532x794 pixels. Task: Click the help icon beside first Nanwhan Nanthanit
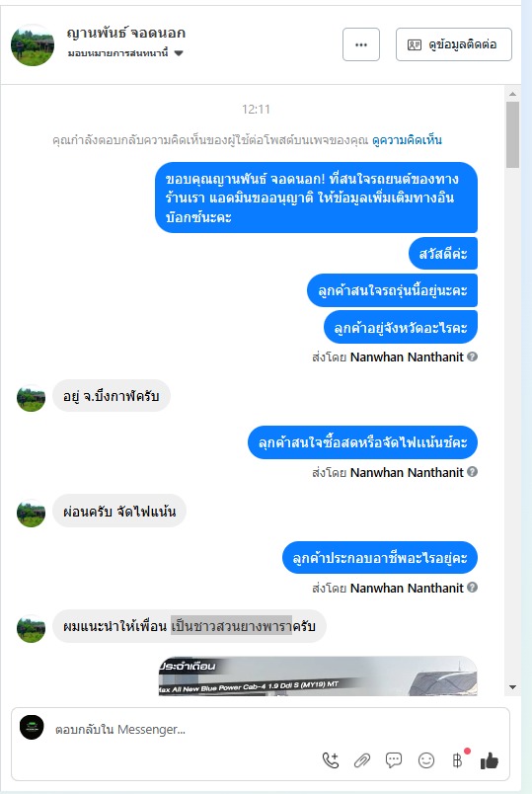coord(472,357)
